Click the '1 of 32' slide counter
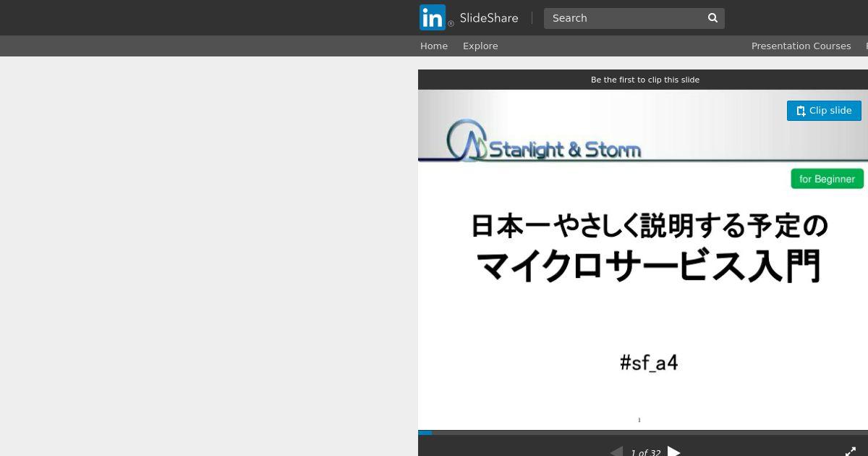 pyautogui.click(x=645, y=452)
